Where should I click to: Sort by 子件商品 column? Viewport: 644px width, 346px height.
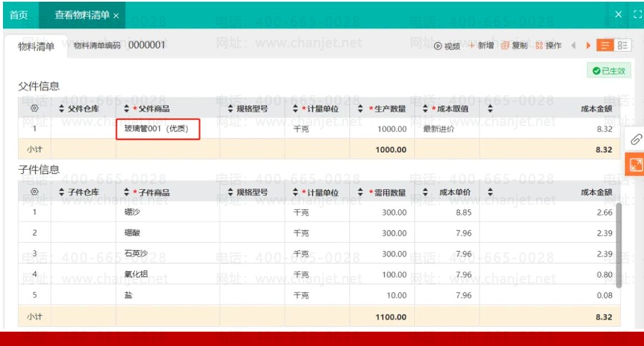(127, 192)
